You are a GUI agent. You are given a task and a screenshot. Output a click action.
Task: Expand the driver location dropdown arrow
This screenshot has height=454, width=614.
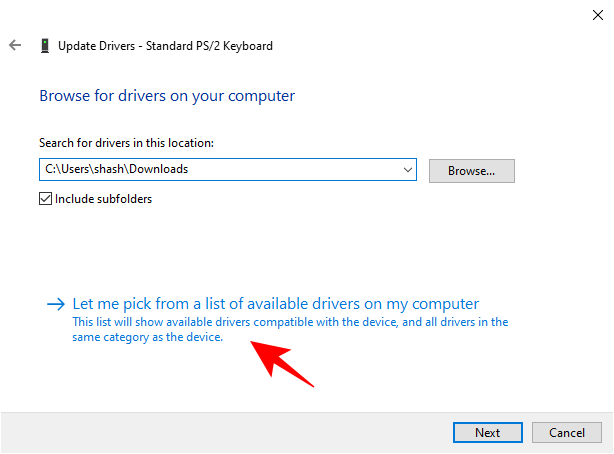pos(406,170)
